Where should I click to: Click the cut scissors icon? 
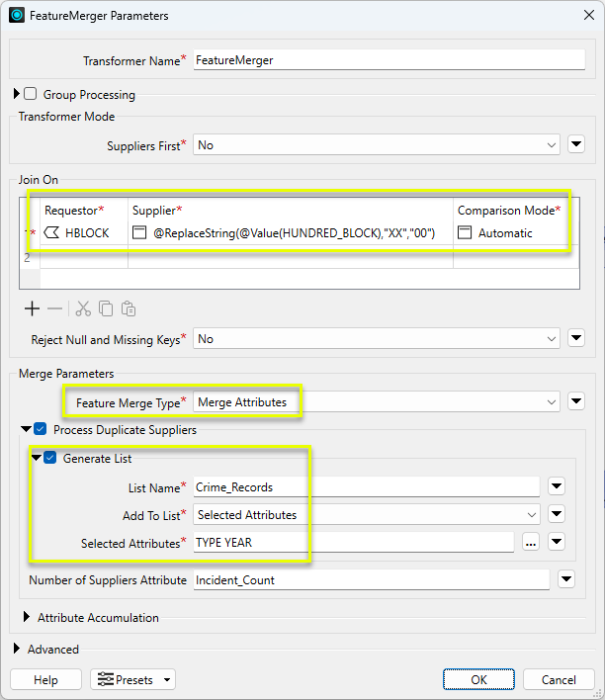(x=83, y=308)
